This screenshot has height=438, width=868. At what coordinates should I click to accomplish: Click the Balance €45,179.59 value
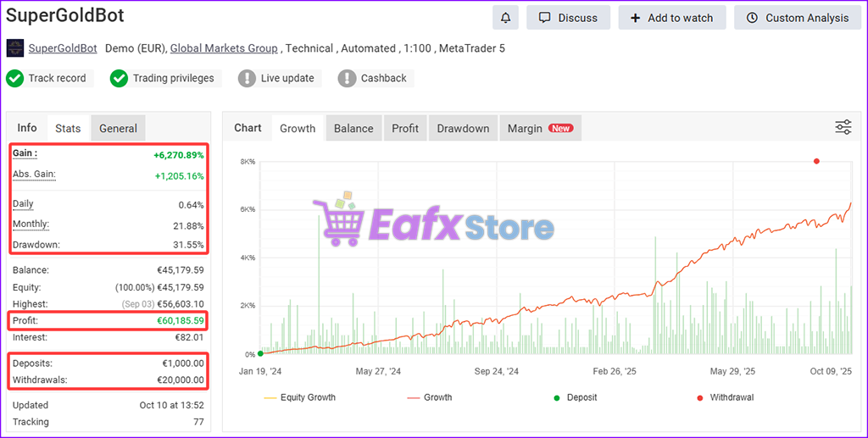pos(181,270)
